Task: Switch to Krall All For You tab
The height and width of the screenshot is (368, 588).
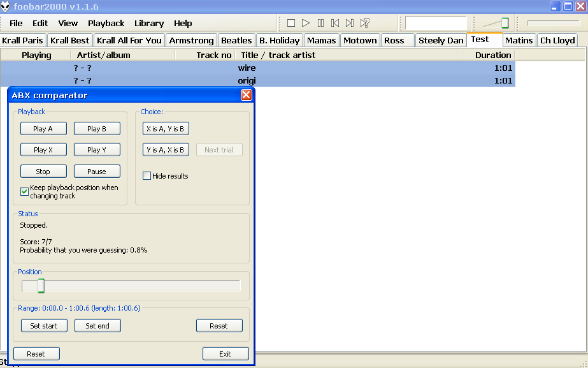Action: (129, 40)
